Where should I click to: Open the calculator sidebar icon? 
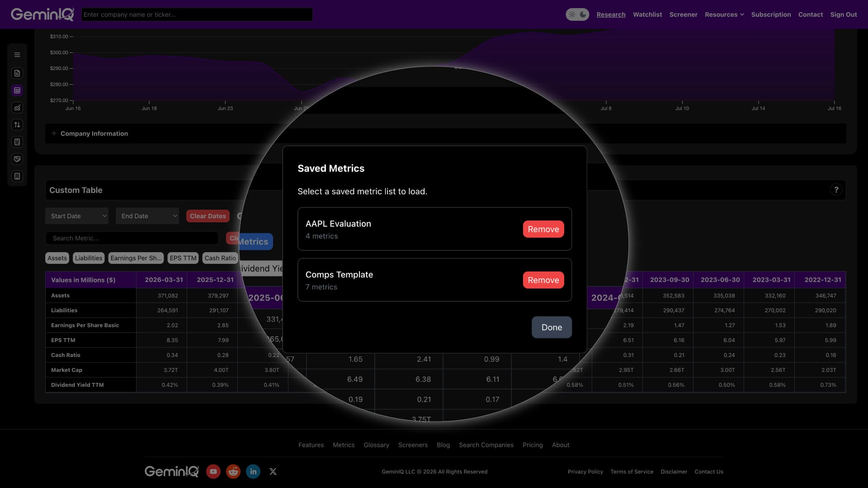click(17, 142)
